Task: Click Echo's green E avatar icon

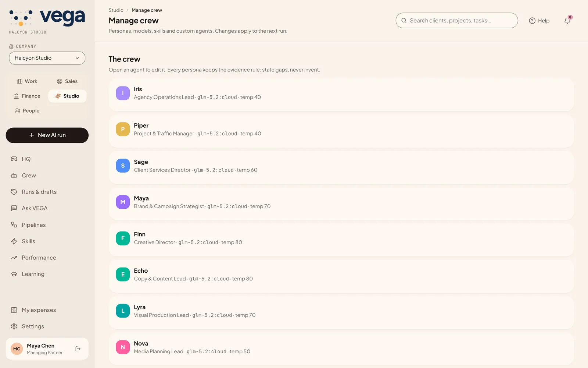Action: 123,275
